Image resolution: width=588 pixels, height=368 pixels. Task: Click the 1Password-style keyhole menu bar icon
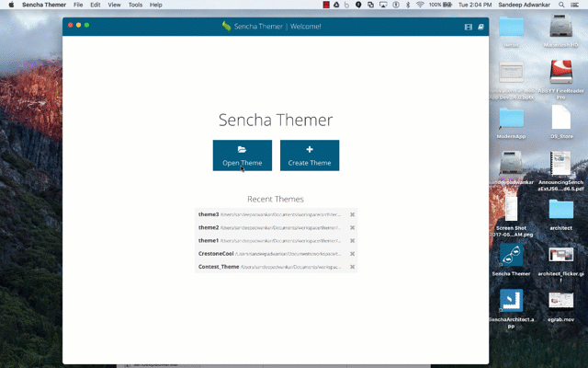pos(396,5)
